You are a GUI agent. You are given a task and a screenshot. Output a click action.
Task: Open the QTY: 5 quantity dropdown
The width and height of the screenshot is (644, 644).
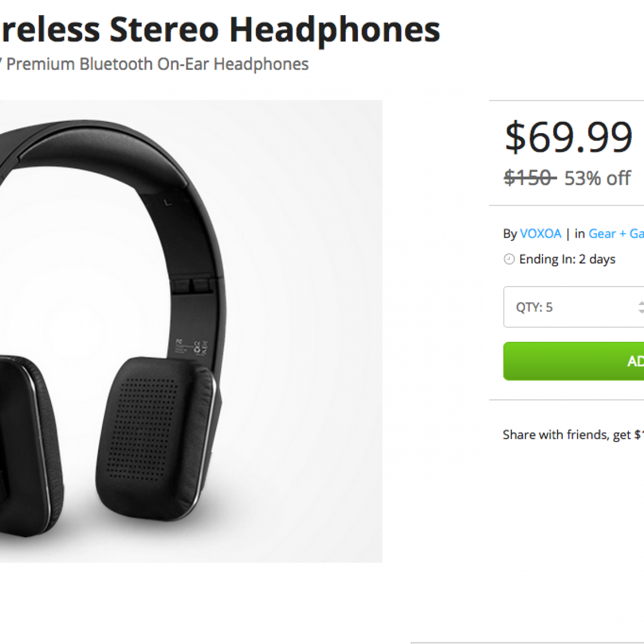tap(569, 307)
